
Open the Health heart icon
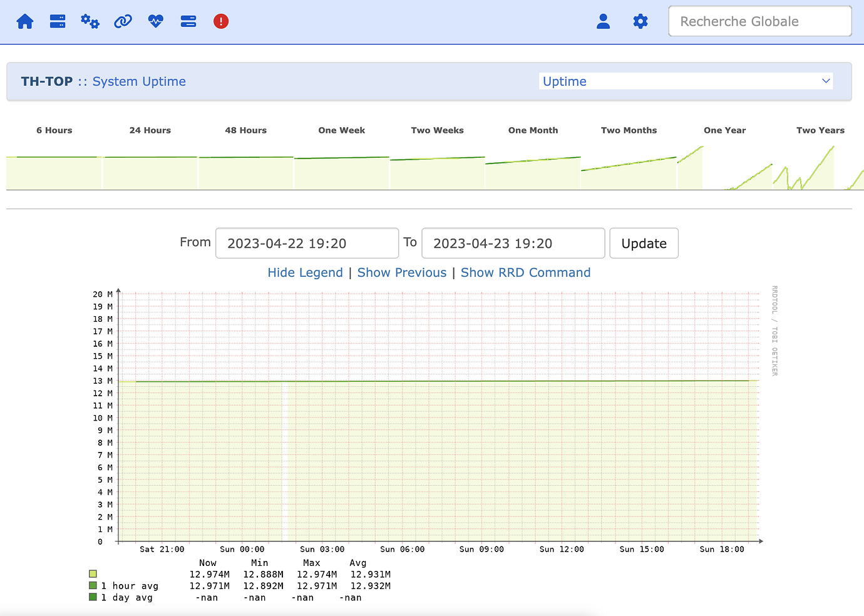point(155,21)
